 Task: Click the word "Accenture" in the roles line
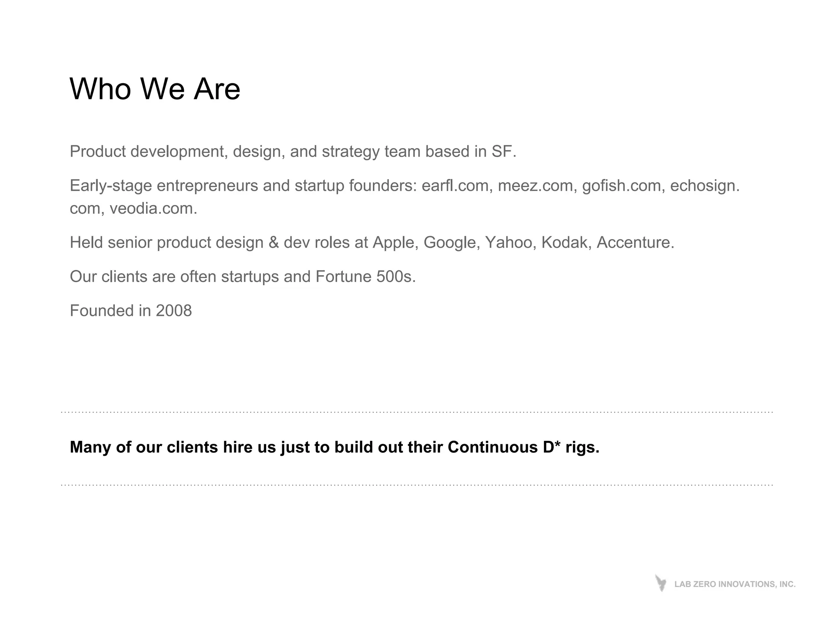coord(635,242)
